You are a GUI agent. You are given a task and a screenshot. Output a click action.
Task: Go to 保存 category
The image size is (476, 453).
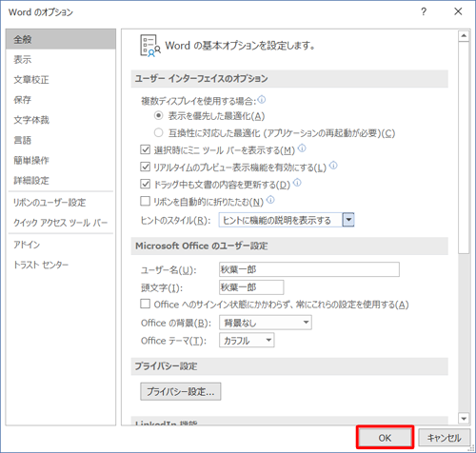click(x=61, y=100)
